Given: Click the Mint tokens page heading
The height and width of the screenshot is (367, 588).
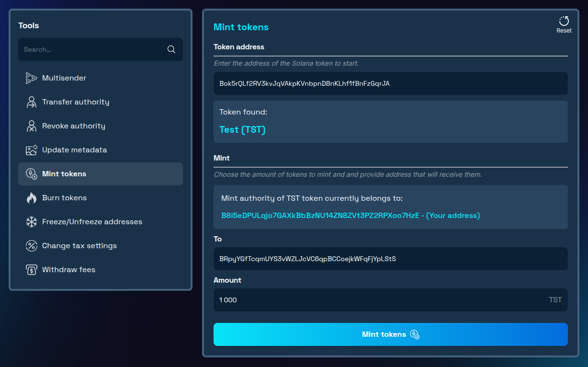Looking at the screenshot, I should coord(241,27).
